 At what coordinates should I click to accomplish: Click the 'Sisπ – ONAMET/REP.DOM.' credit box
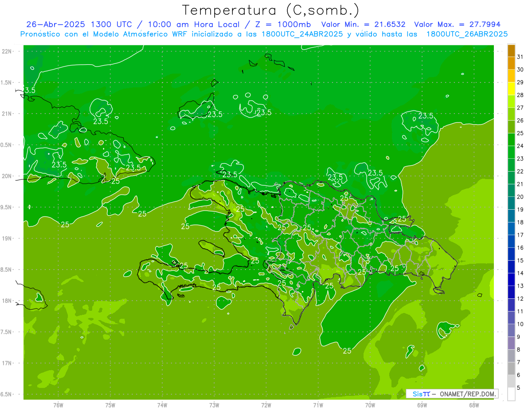(x=452, y=394)
